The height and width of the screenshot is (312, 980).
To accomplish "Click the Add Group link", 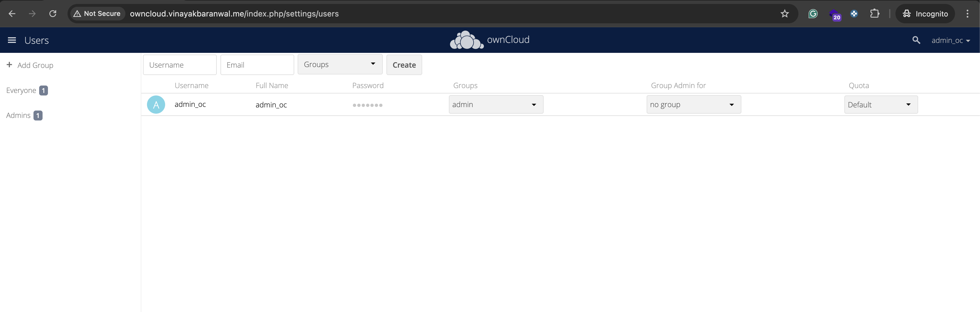I will [35, 65].
